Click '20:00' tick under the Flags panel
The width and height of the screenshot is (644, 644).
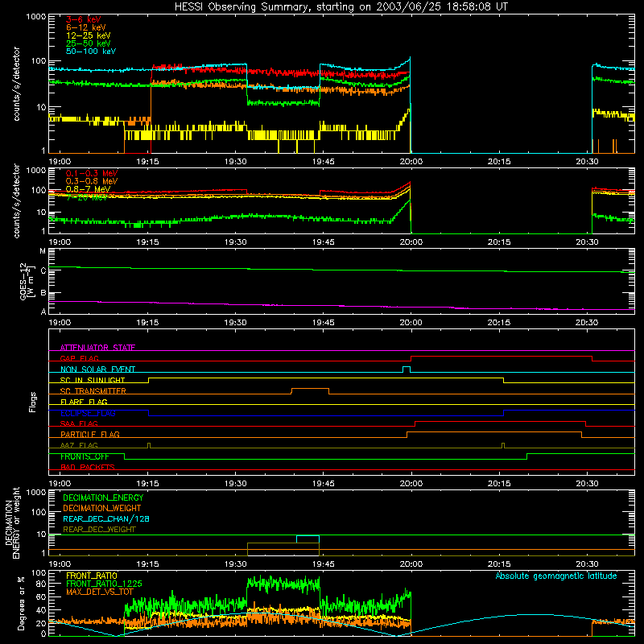click(x=411, y=484)
